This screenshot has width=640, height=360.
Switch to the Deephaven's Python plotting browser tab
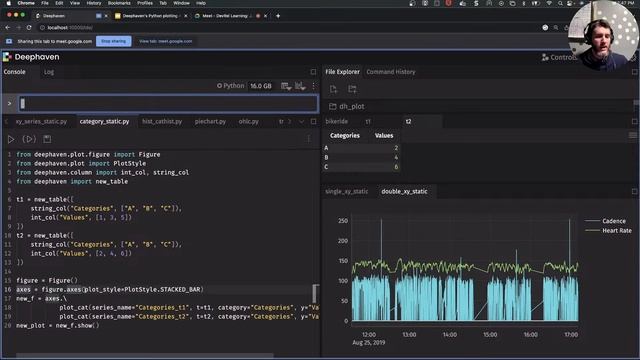[150, 16]
